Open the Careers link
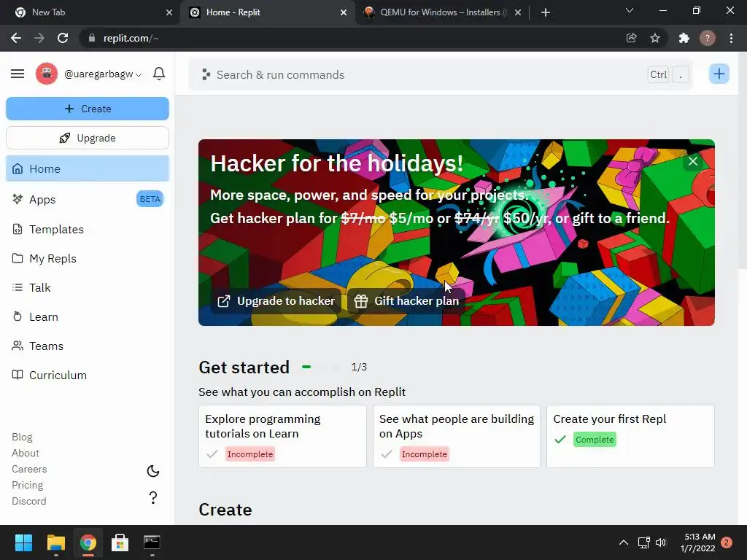The image size is (747, 560). click(29, 469)
